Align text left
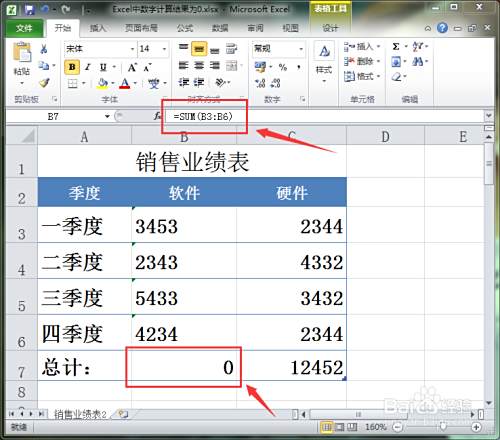The width and height of the screenshot is (500, 440). 183,65
